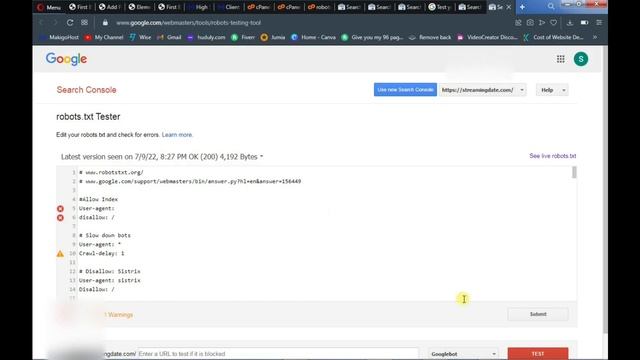This screenshot has width=640, height=360.
Task: Click the line '#Allow Index'
Action: (98, 200)
